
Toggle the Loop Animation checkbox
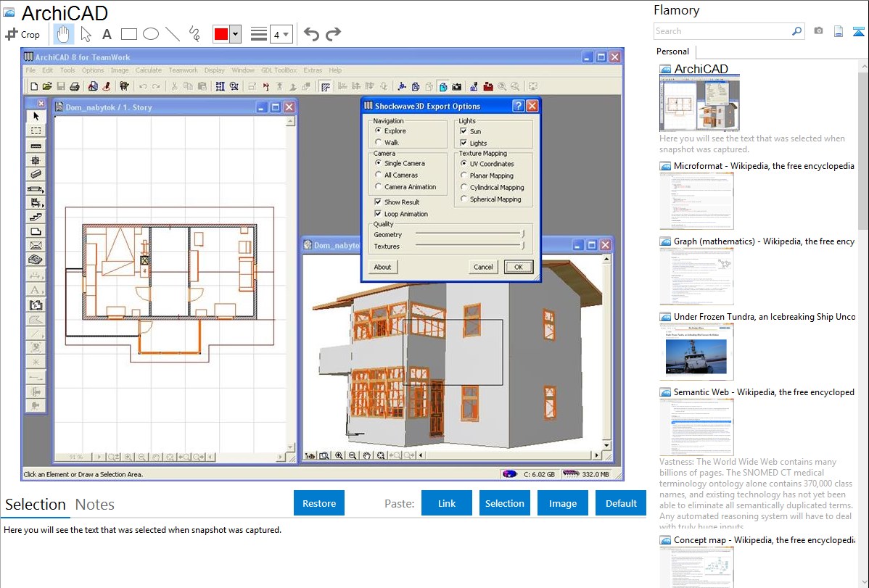pyautogui.click(x=378, y=213)
